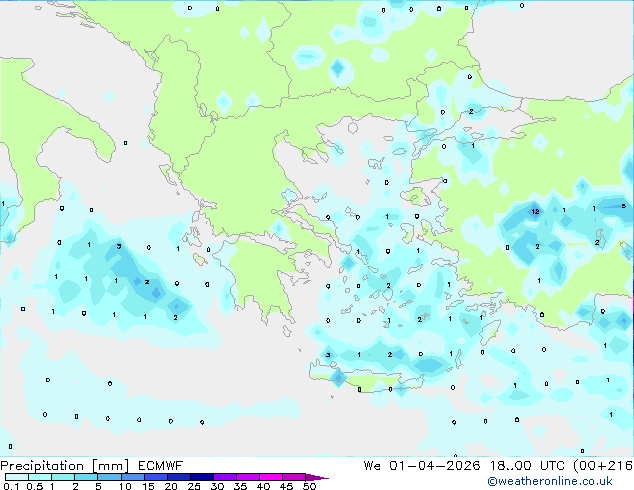
Task: Click the legend tick label '40'
Action: pyautogui.click(x=263, y=486)
